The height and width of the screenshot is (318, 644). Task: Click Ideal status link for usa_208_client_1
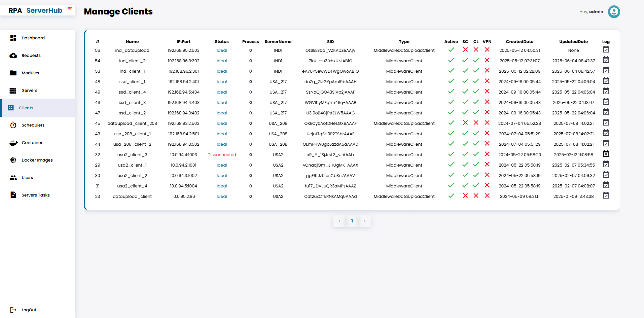[x=222, y=134]
